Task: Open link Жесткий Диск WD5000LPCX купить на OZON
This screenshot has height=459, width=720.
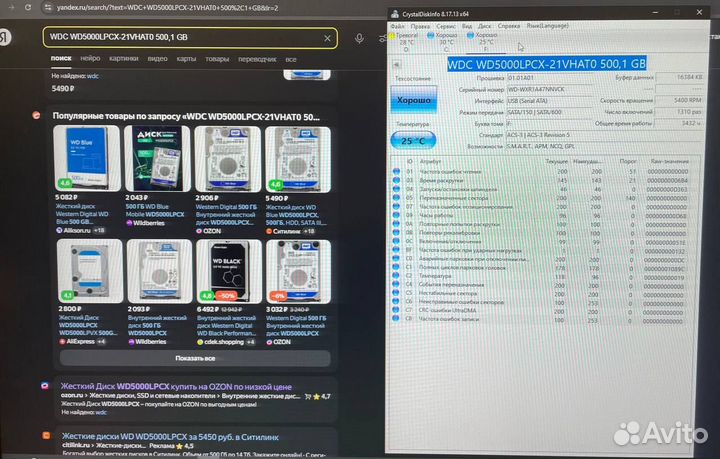Action: [x=176, y=386]
